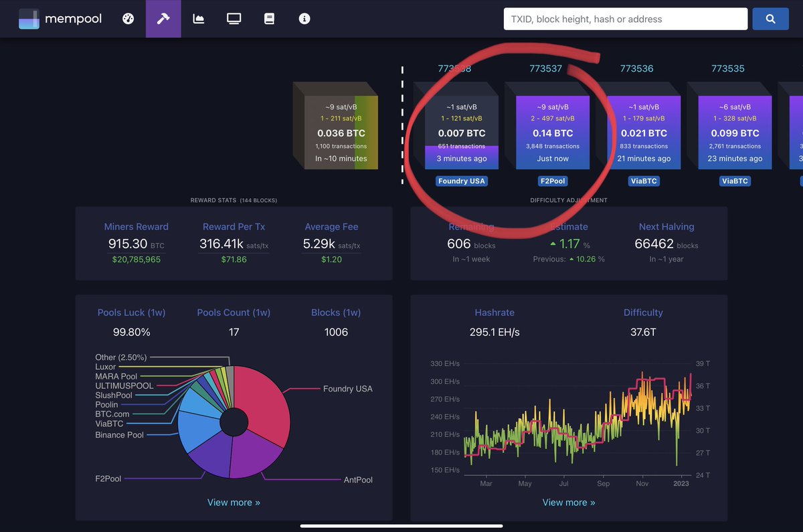Open the pending mempool block of 0.036 BTC

[341, 132]
